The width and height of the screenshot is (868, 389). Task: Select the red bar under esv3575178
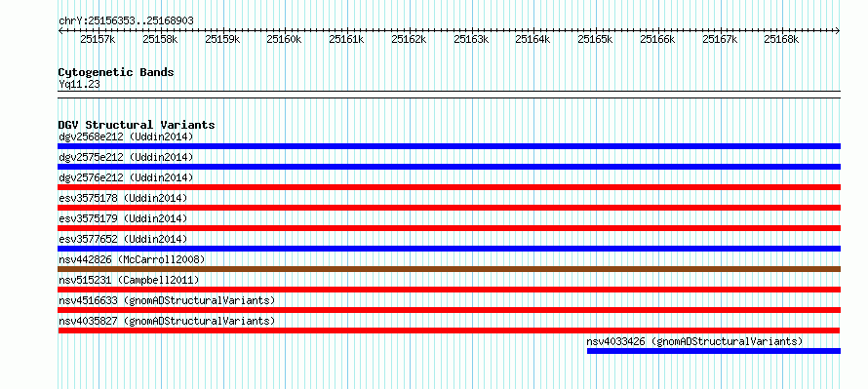tap(450, 208)
